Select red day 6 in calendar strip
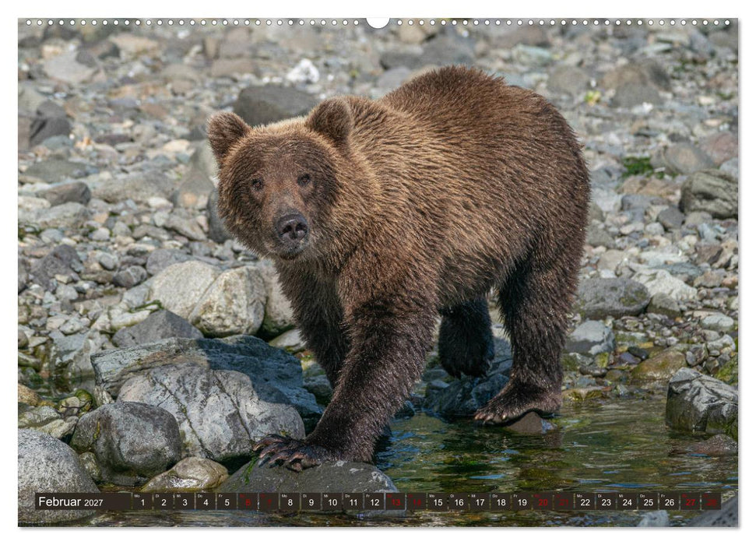Screen dimensions: 756x545 (x=248, y=501)
